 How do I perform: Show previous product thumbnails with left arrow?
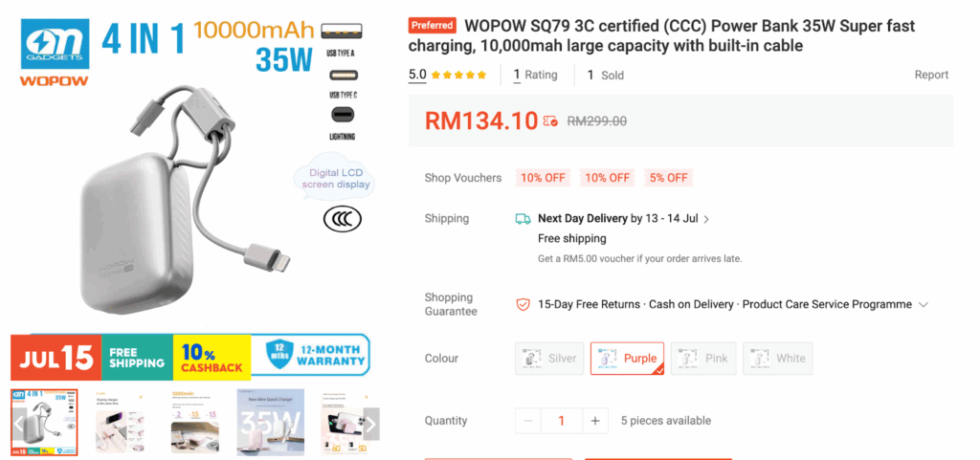click(18, 425)
